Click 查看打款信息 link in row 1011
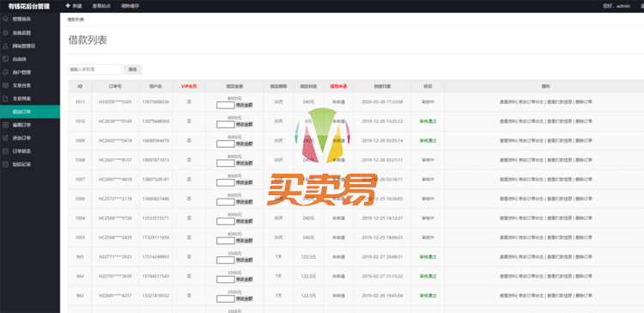 (x=559, y=102)
